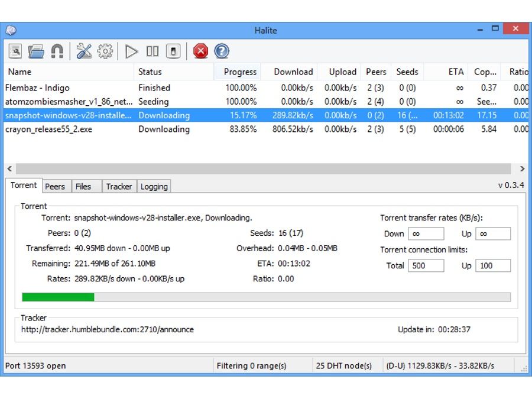Image resolution: width=532 pixels, height=399 pixels.
Task: Open the Logging tab
Action: point(154,186)
